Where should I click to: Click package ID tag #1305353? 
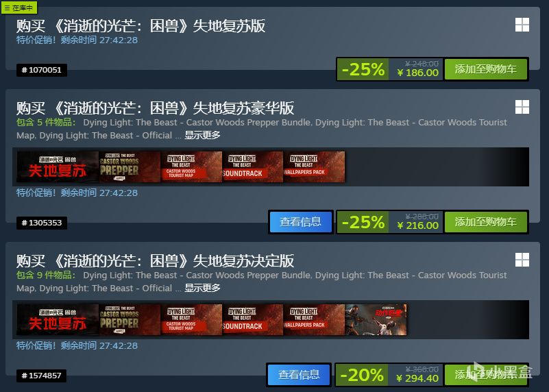click(42, 223)
